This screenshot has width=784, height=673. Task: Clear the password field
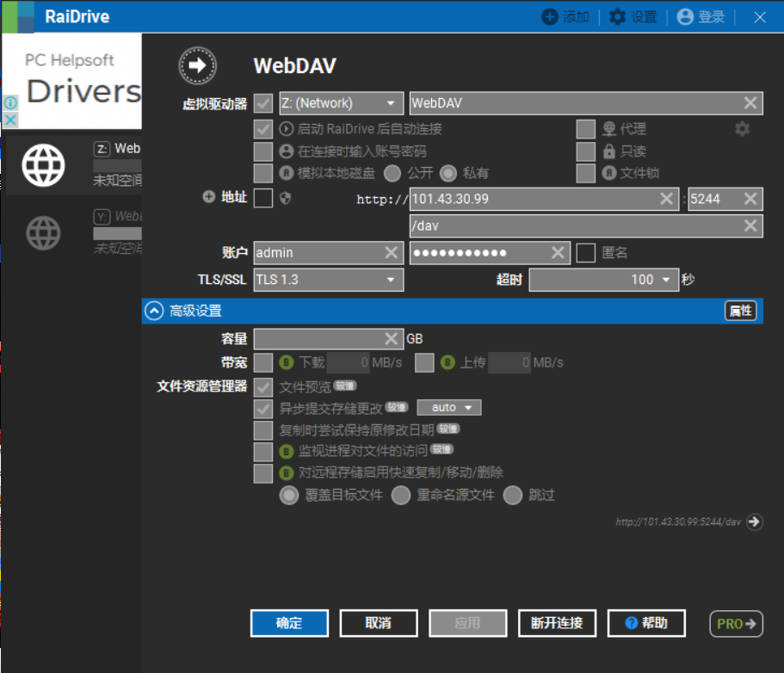coord(558,252)
